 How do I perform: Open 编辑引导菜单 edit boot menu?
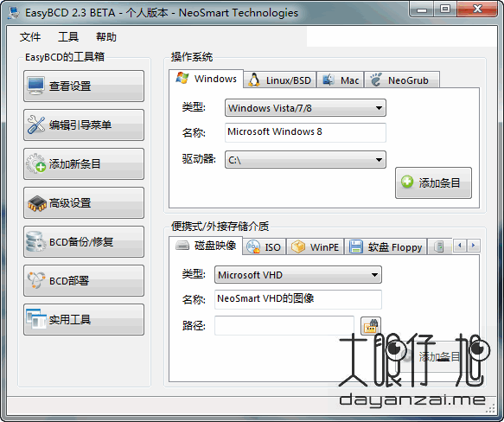pos(84,125)
